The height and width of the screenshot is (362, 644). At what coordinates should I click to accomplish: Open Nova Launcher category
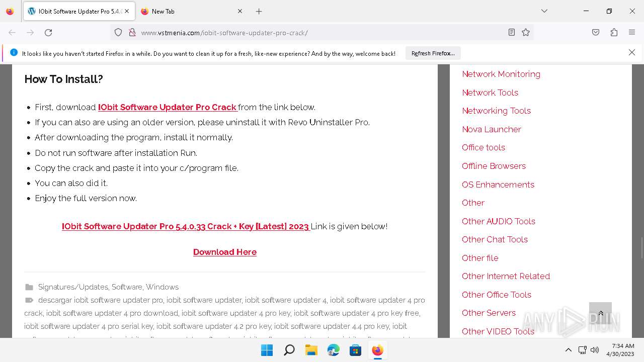(492, 129)
